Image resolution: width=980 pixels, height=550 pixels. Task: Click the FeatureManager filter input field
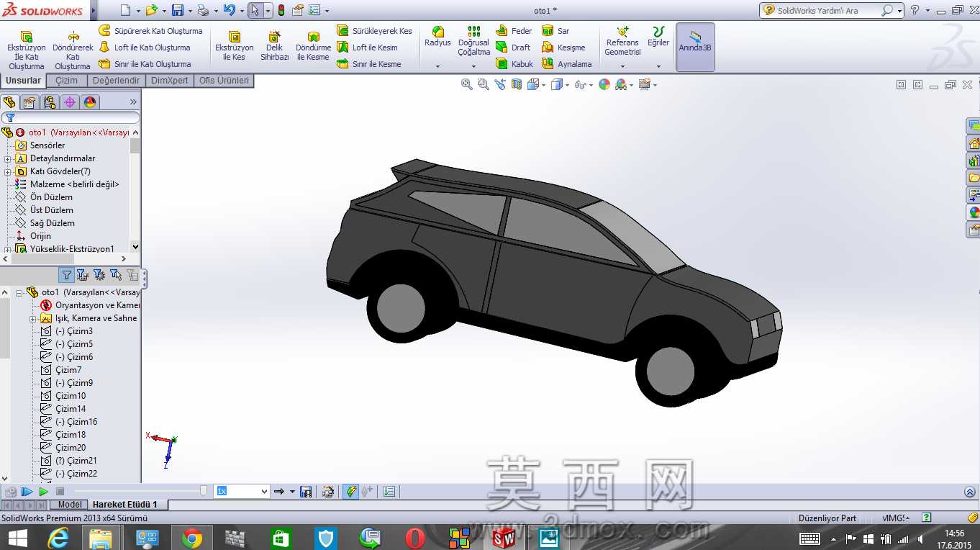coord(71,117)
